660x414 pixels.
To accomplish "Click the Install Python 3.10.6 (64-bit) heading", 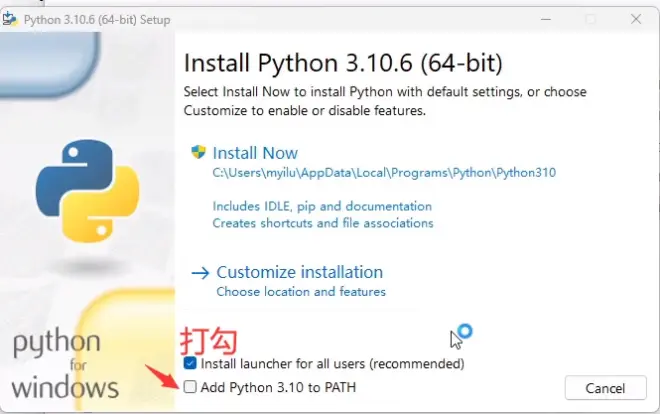I will [343, 63].
